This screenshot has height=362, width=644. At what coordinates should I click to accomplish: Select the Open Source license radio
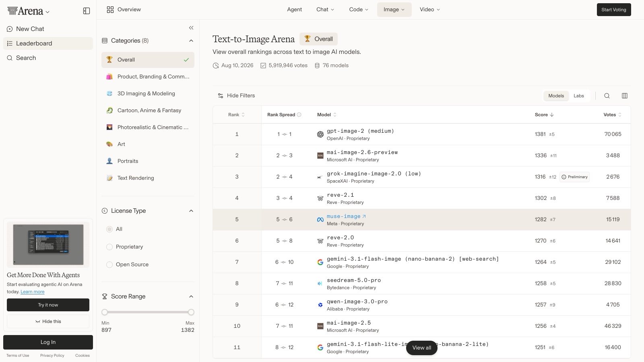[109, 265]
